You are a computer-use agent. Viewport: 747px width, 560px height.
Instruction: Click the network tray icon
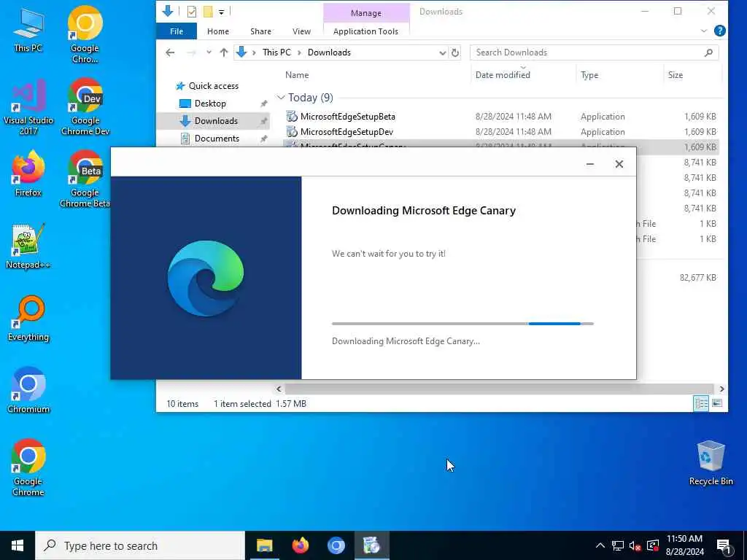[x=617, y=545]
